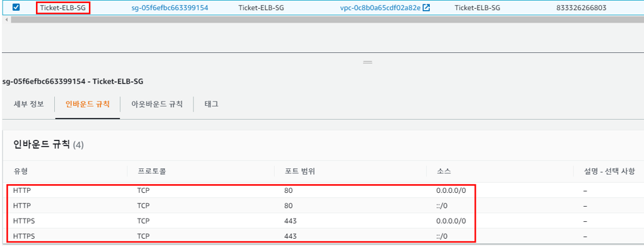Select the HTTP rule with source ::/0
The width and height of the screenshot is (644, 247).
(x=324, y=206)
